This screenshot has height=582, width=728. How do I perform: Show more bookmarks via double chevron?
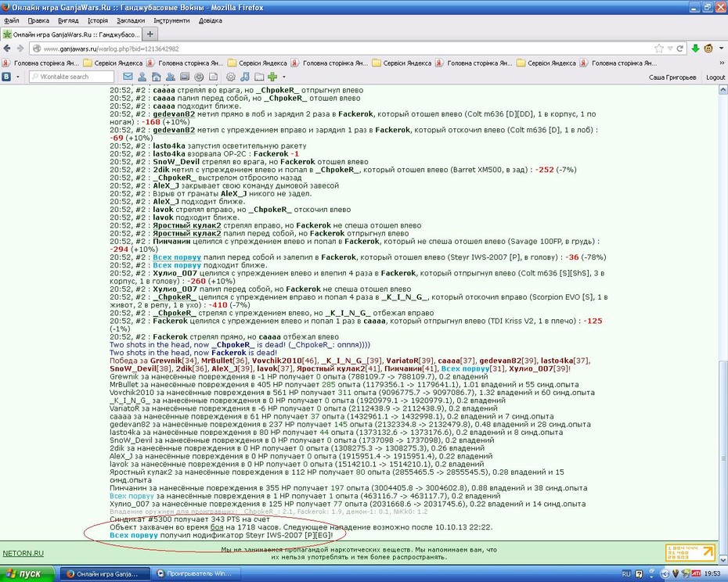722,63
